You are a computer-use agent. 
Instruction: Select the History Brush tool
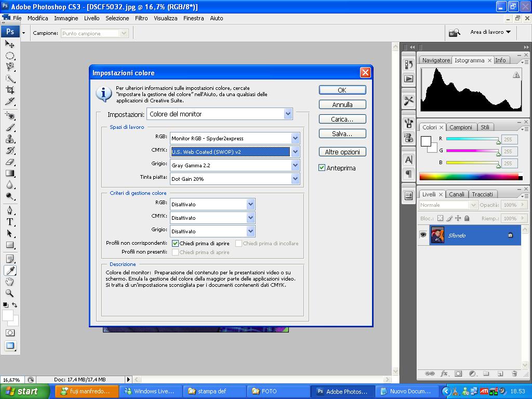(x=10, y=150)
